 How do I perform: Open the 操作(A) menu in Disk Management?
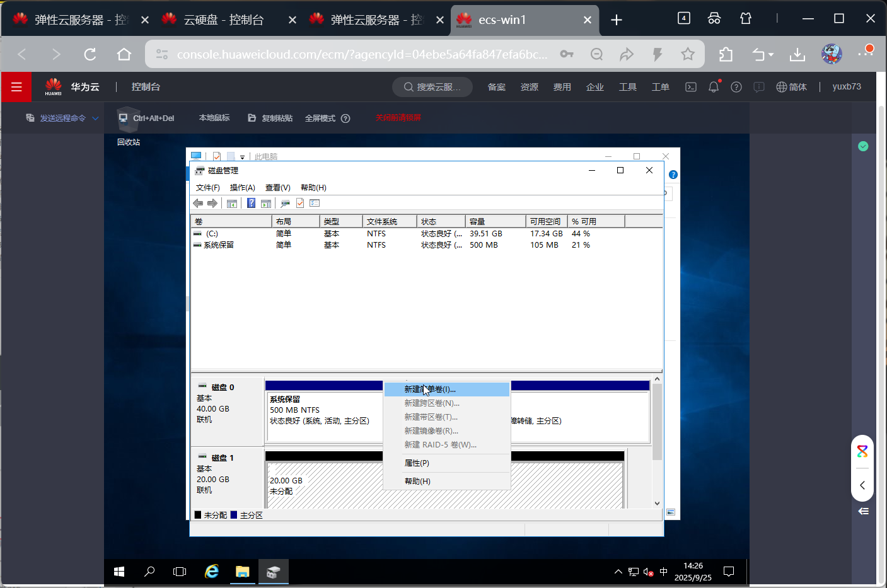243,188
